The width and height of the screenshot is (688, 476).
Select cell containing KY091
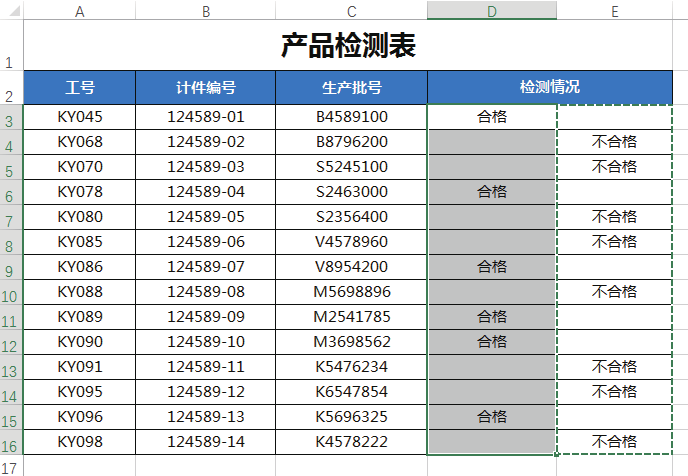79,367
